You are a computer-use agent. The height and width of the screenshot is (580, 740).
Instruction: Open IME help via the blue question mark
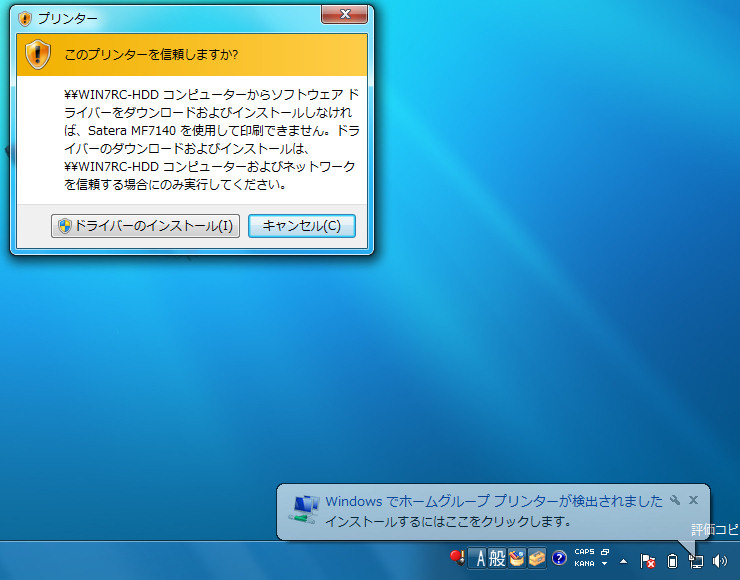(559, 558)
